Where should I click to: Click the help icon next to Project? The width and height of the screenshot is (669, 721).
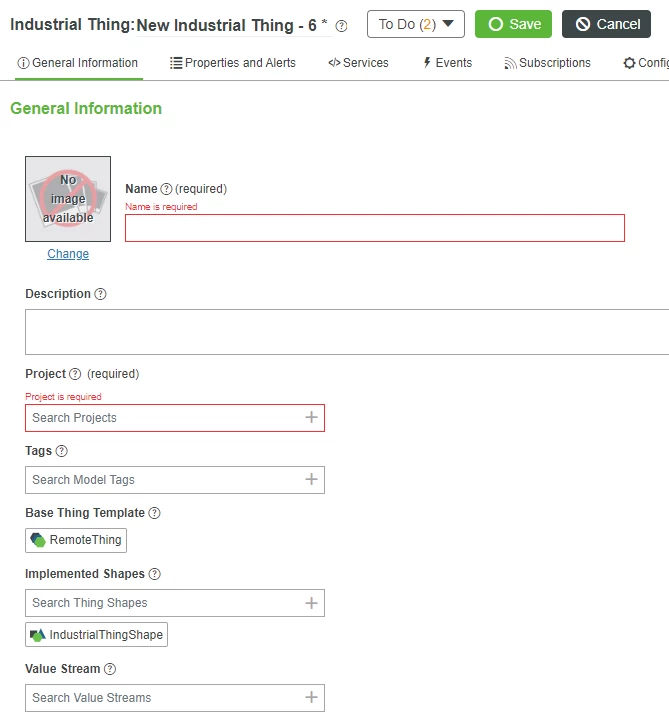(75, 374)
